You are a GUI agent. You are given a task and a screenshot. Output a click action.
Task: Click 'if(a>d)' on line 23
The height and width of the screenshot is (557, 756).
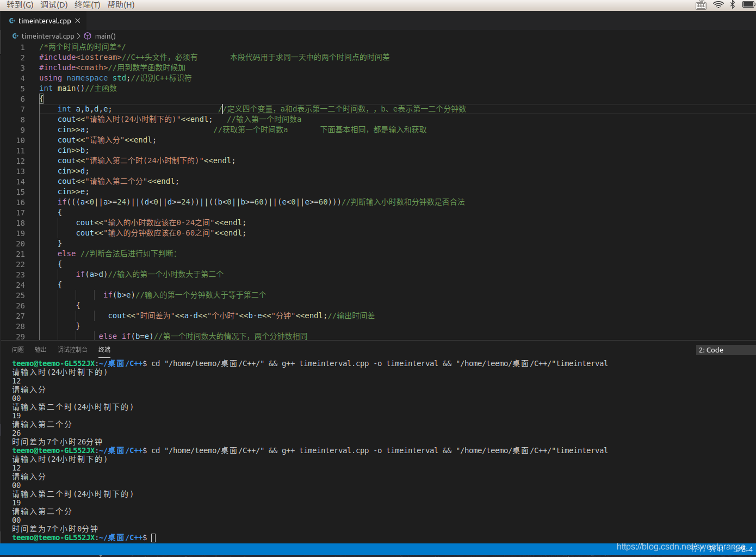(x=92, y=274)
